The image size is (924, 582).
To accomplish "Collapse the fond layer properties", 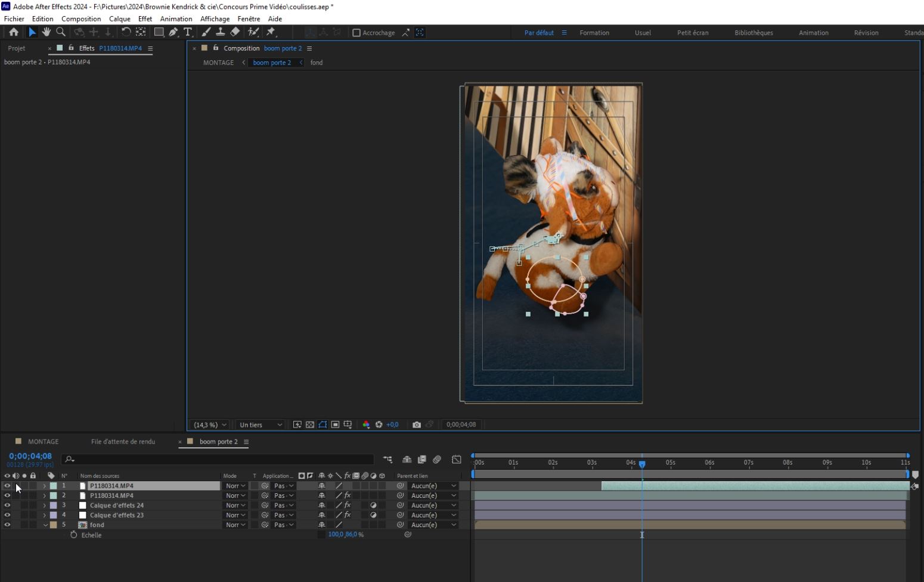I will tap(45, 525).
